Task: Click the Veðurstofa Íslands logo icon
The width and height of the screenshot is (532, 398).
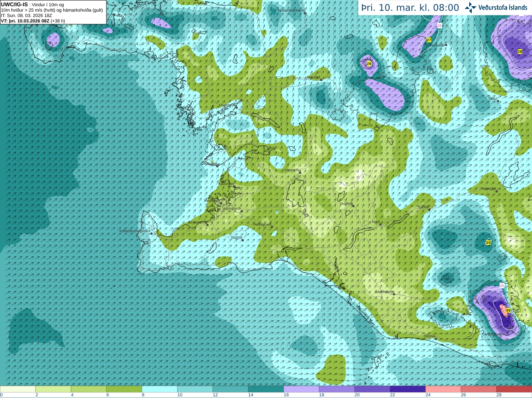Action: click(x=470, y=7)
